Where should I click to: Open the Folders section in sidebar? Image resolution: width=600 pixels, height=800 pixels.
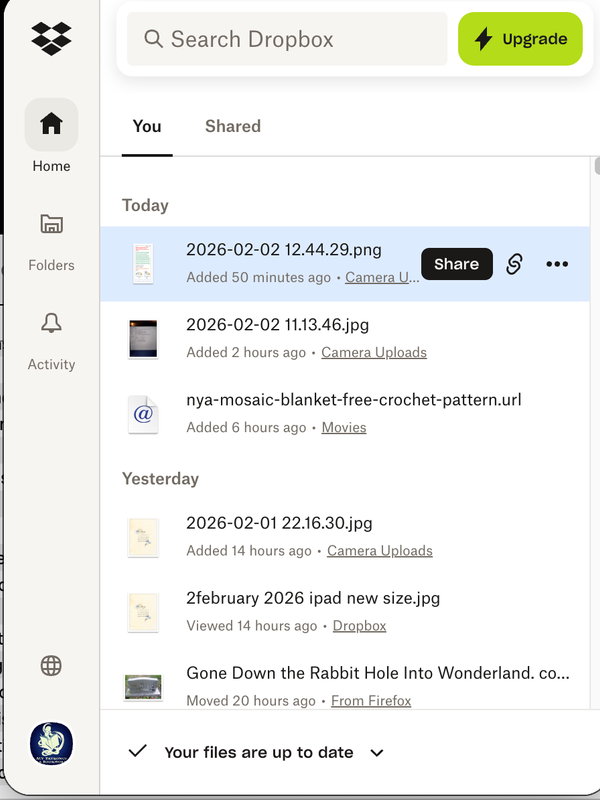pos(51,224)
